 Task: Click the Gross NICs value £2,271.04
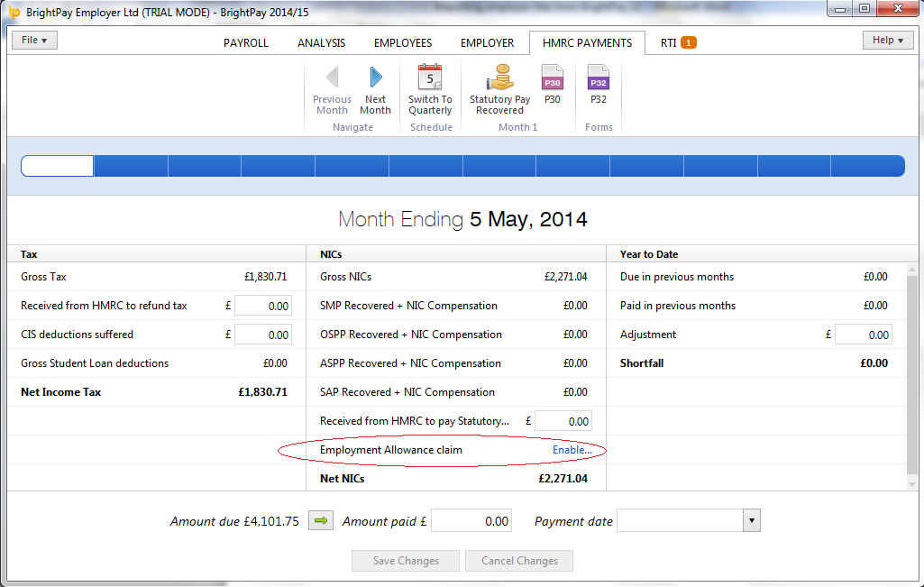(x=566, y=277)
